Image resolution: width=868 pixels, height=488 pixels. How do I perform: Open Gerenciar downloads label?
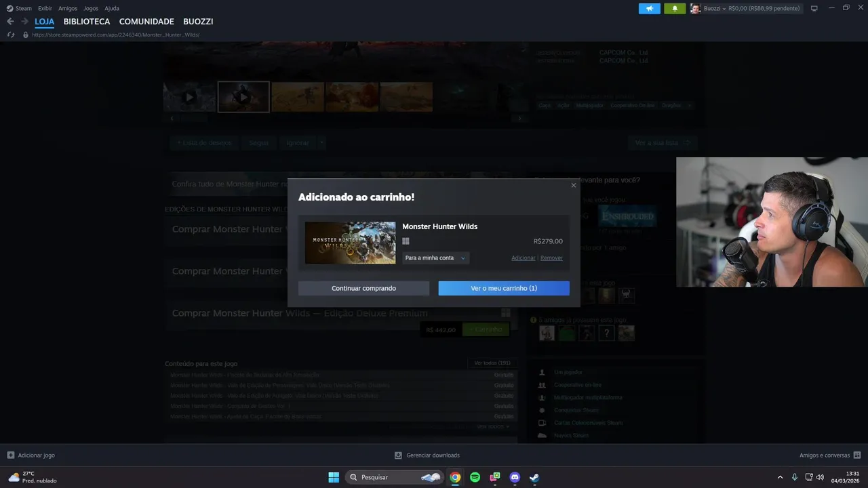coord(433,455)
